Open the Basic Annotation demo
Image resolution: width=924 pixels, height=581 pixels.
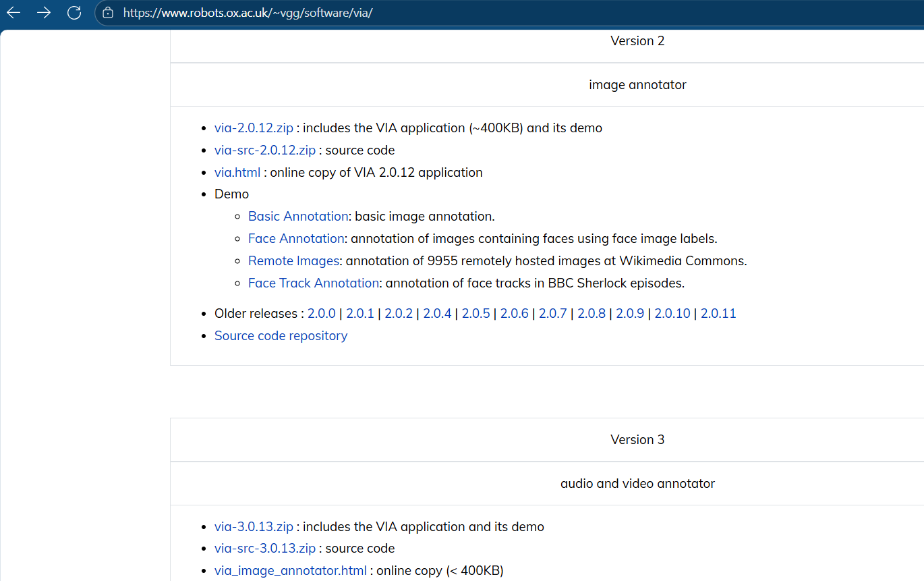(x=298, y=216)
